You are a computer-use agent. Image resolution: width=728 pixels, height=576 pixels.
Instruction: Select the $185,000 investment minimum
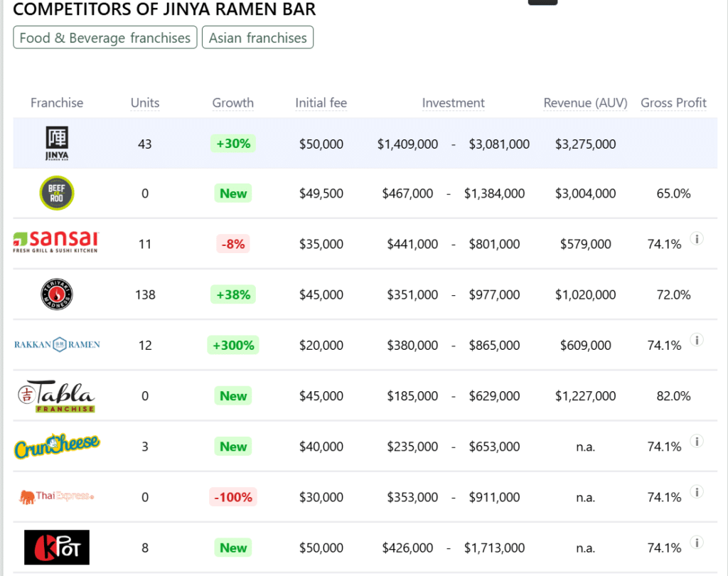click(x=412, y=396)
